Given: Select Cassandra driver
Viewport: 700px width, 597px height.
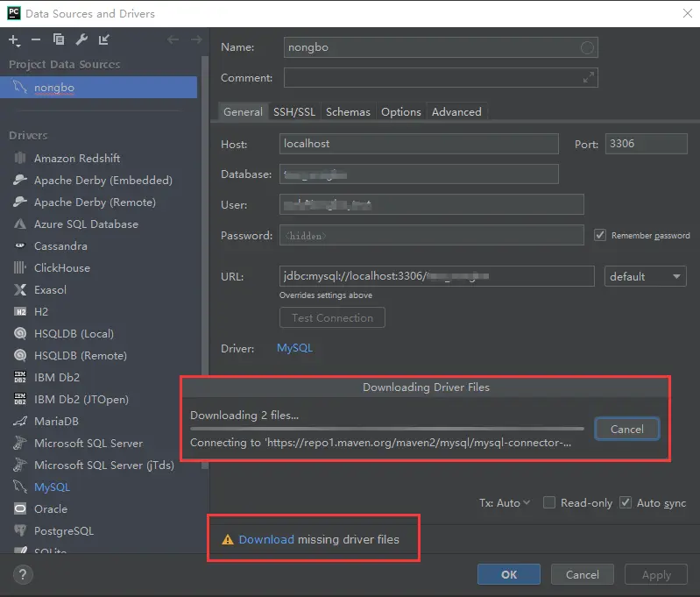Looking at the screenshot, I should pyautogui.click(x=99, y=245).
